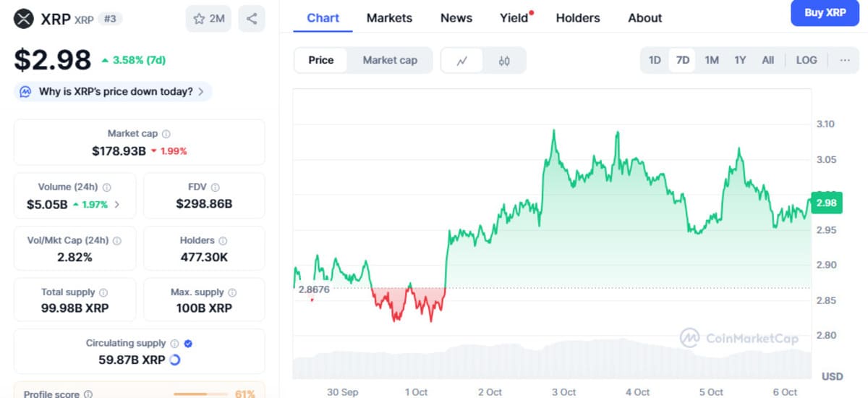Click the verified badge near Circulating supply
This screenshot has height=398, width=868.
[188, 344]
